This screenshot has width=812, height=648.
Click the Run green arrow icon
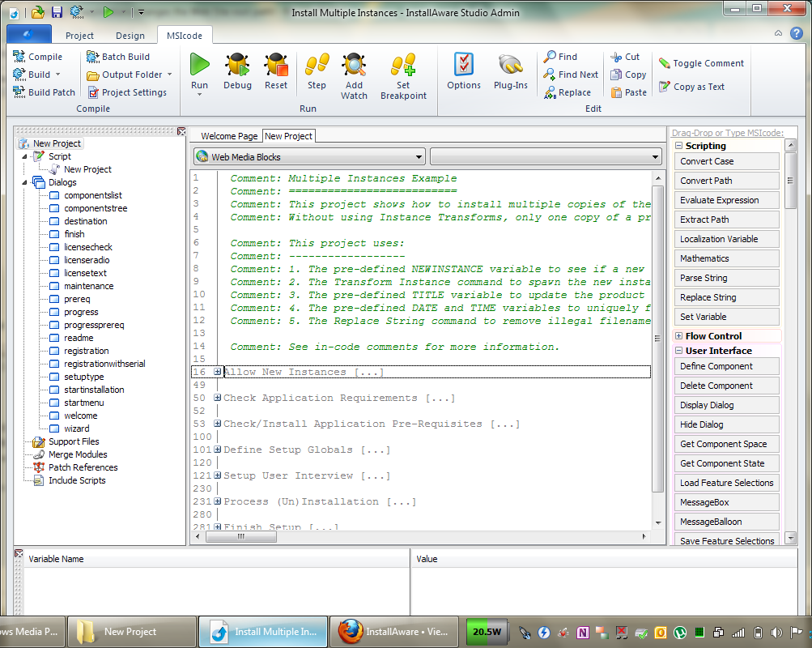click(x=199, y=65)
